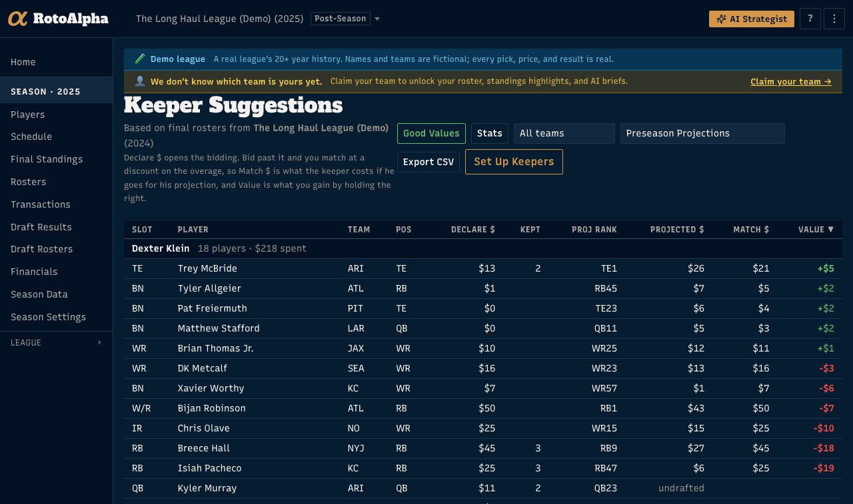Sort by the KEPT column header

(x=530, y=230)
